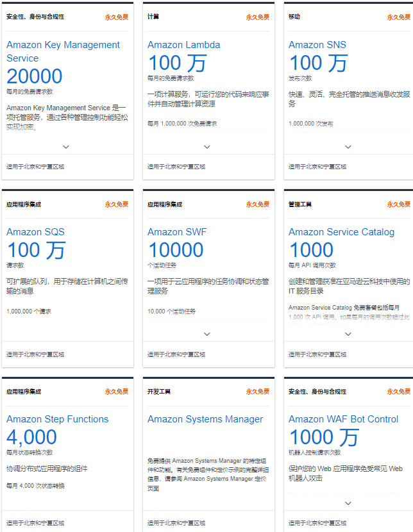Screen dimensions: 413x532
Task: Click 安全性、身份与合规性 label on KMS card
Action: [x=35, y=17]
